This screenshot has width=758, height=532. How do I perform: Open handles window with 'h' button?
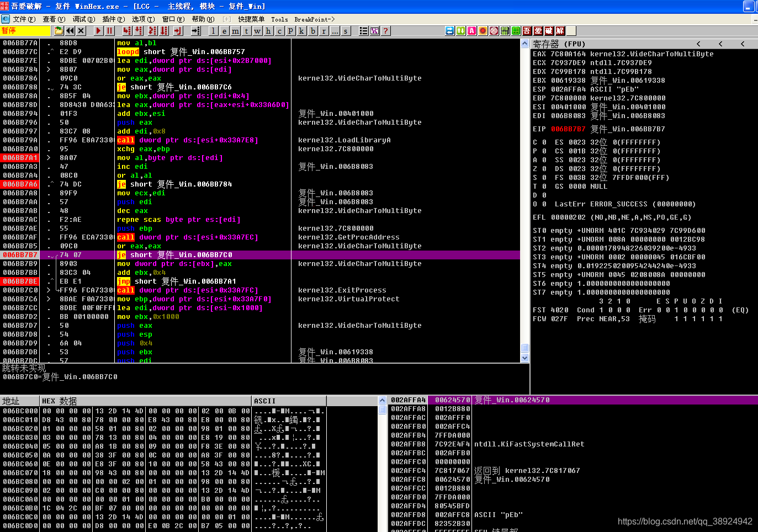pos(269,31)
